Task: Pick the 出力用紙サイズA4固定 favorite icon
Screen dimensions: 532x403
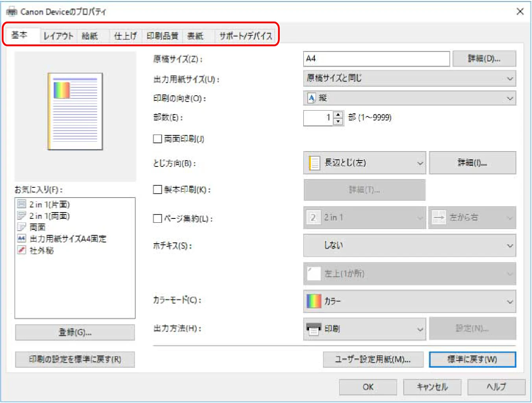Action: pos(22,238)
